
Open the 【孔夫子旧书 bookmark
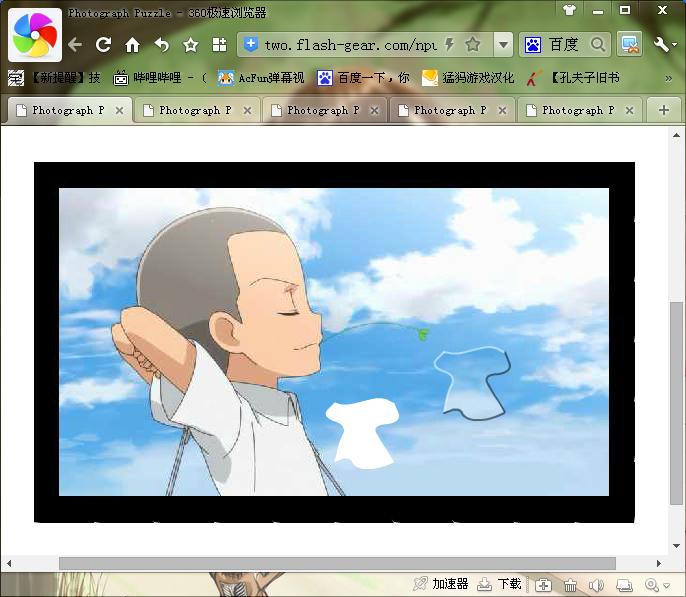[x=573, y=78]
